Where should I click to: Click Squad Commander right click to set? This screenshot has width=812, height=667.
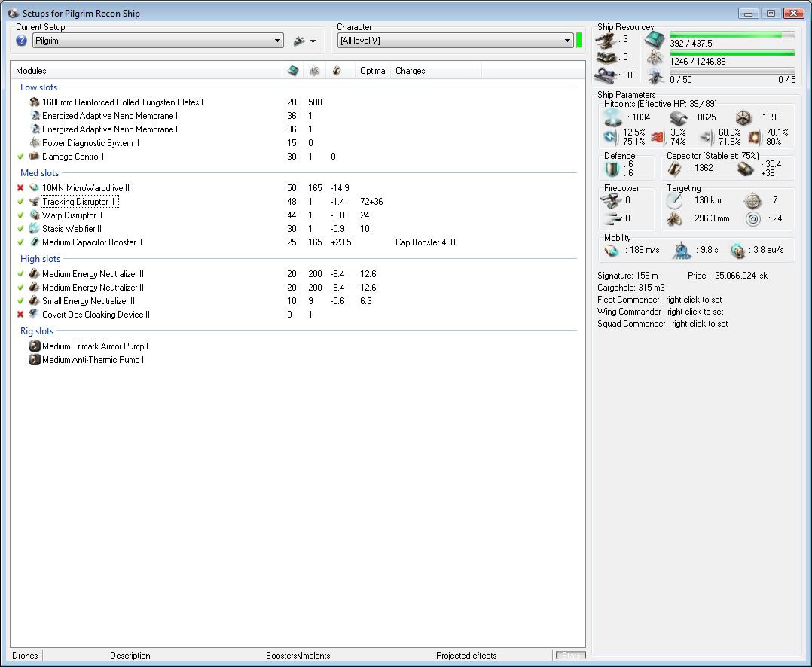pos(662,324)
